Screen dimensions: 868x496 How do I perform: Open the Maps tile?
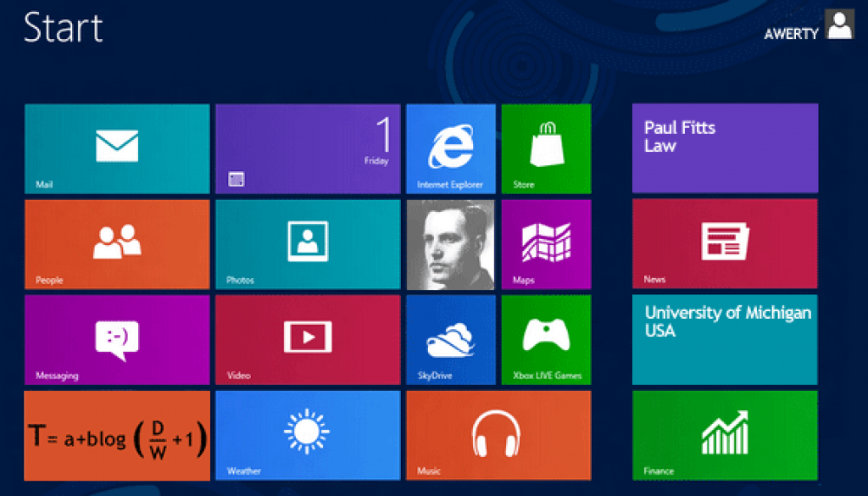[x=547, y=244]
